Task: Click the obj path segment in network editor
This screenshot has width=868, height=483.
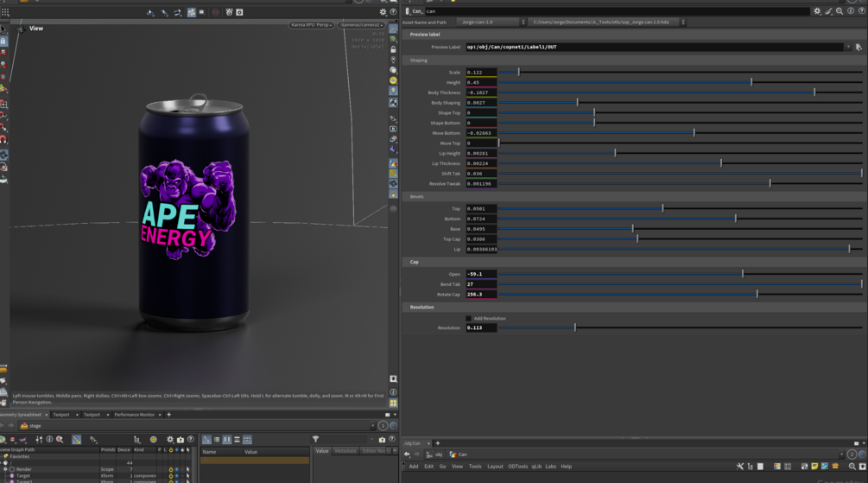Action: pyautogui.click(x=434, y=454)
